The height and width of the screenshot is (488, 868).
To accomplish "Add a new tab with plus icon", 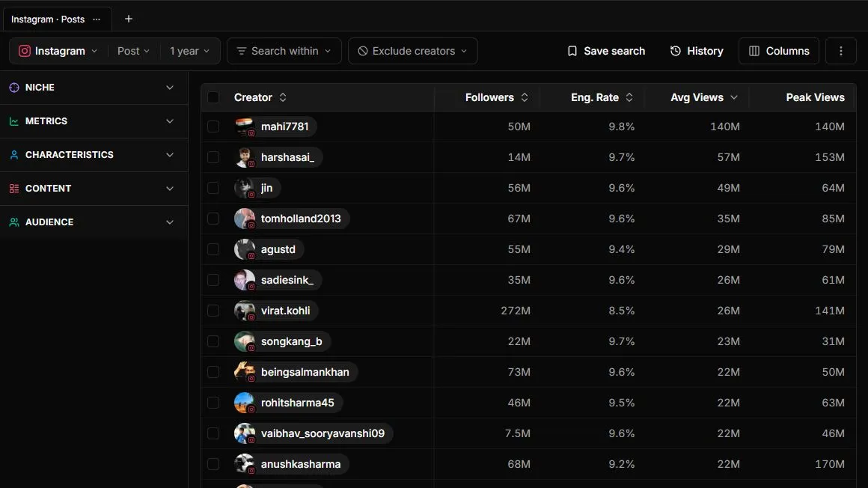I will click(x=129, y=19).
